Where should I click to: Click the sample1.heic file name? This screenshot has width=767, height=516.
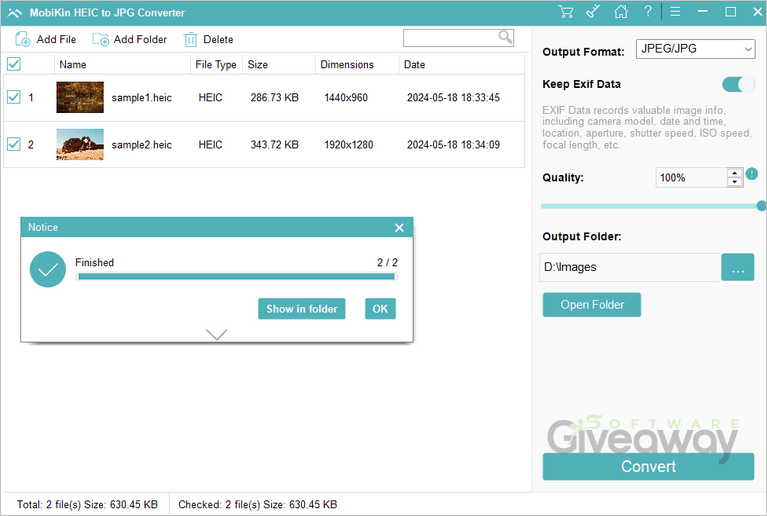tap(141, 98)
